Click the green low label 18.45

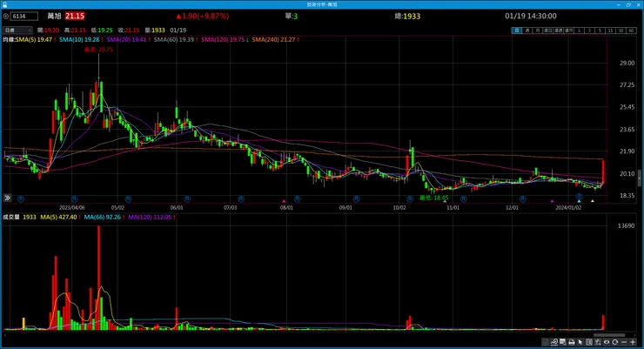(433, 198)
